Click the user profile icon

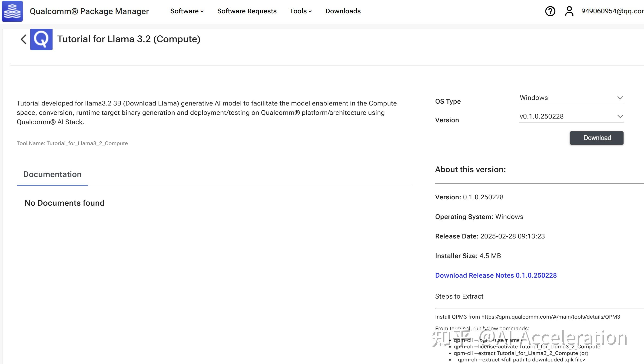coord(569,11)
